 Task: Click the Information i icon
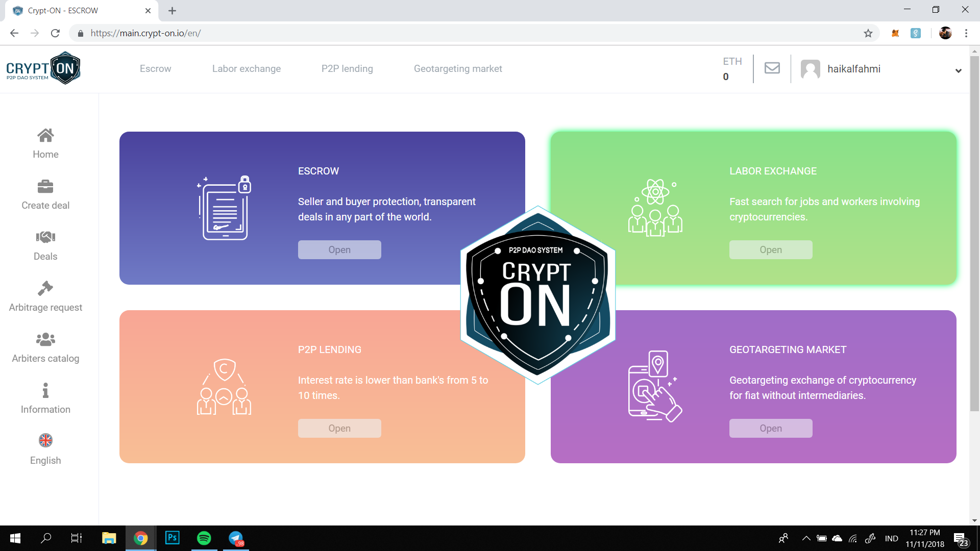click(x=45, y=390)
